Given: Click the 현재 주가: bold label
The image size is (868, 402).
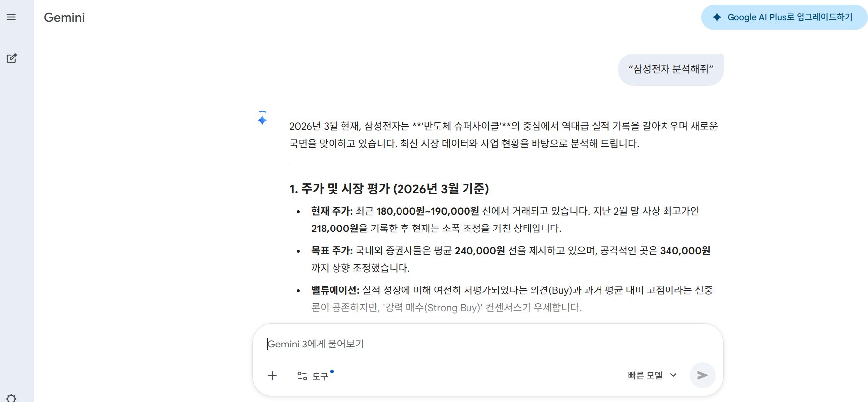Looking at the screenshot, I should [332, 211].
